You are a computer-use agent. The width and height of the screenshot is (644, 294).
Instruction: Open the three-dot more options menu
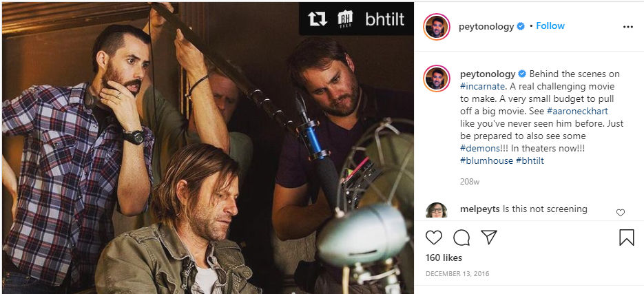pos(627,27)
